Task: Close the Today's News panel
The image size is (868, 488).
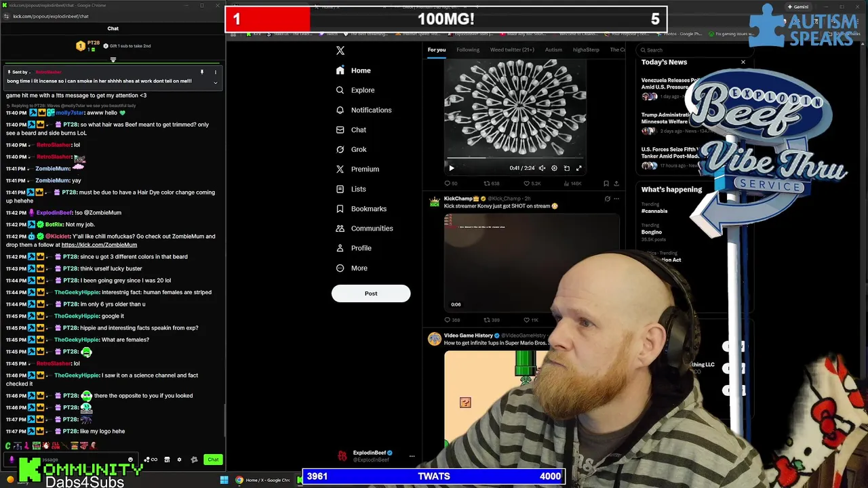Action: click(743, 62)
